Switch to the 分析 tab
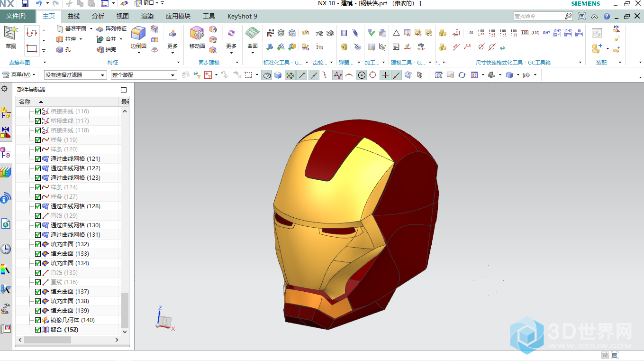 tap(98, 16)
